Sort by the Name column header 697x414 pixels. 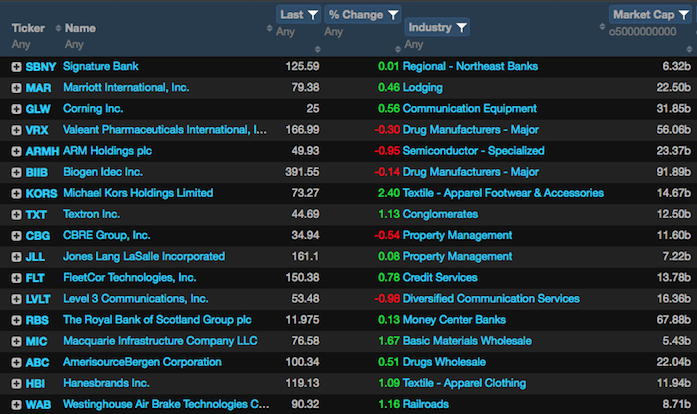pyautogui.click(x=80, y=28)
